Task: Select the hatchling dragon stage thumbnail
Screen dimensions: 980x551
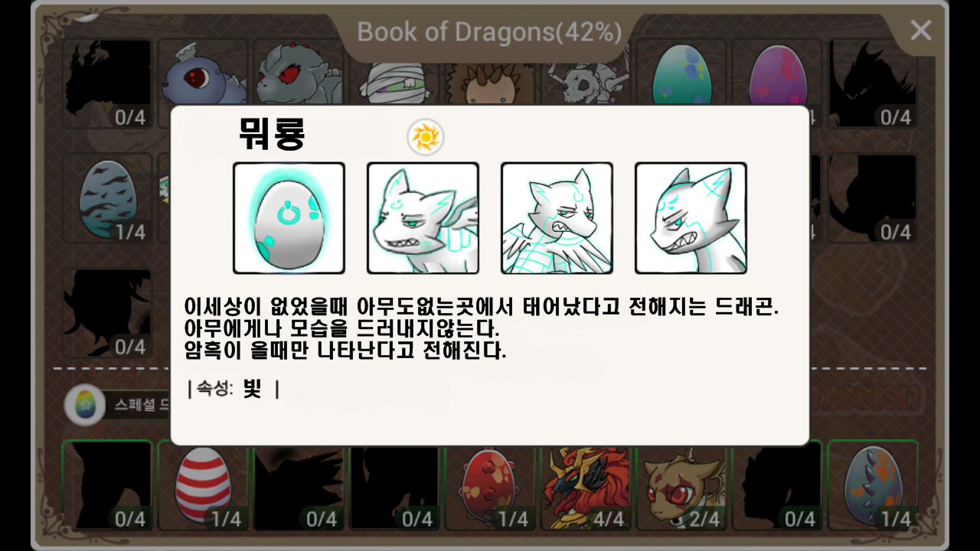Action: click(x=423, y=218)
